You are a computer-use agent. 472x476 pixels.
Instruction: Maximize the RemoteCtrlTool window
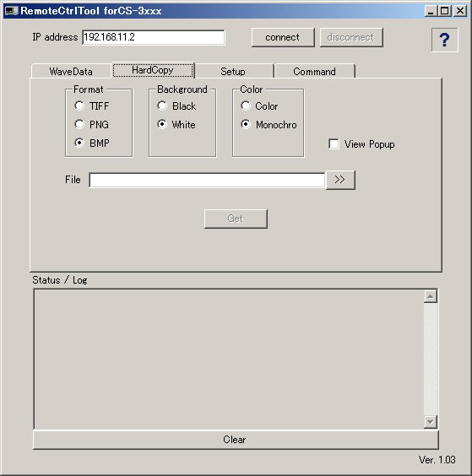pyautogui.click(x=445, y=11)
